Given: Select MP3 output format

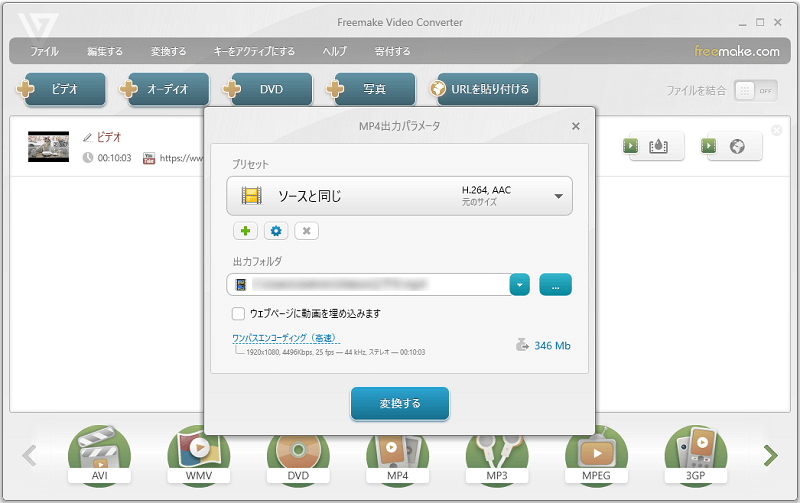Looking at the screenshot, I should pyautogui.click(x=497, y=458).
